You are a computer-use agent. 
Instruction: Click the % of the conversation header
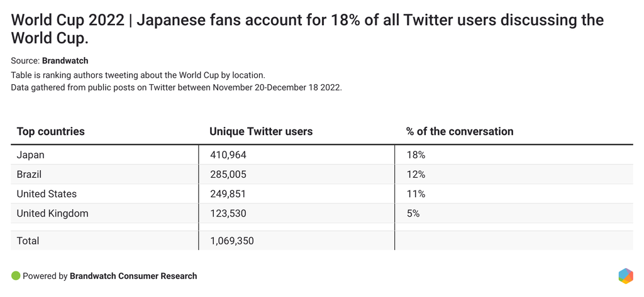[460, 131]
